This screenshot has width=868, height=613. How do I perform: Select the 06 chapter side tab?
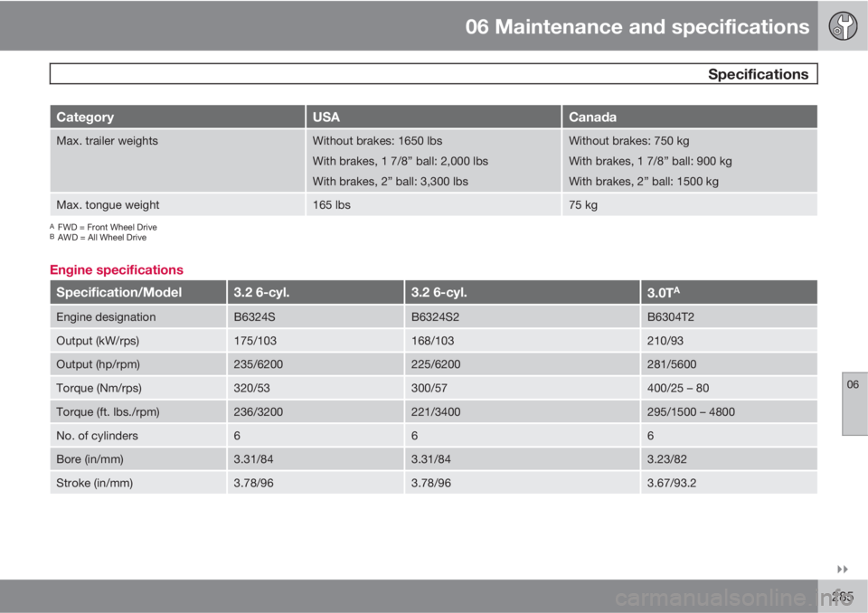(x=854, y=403)
